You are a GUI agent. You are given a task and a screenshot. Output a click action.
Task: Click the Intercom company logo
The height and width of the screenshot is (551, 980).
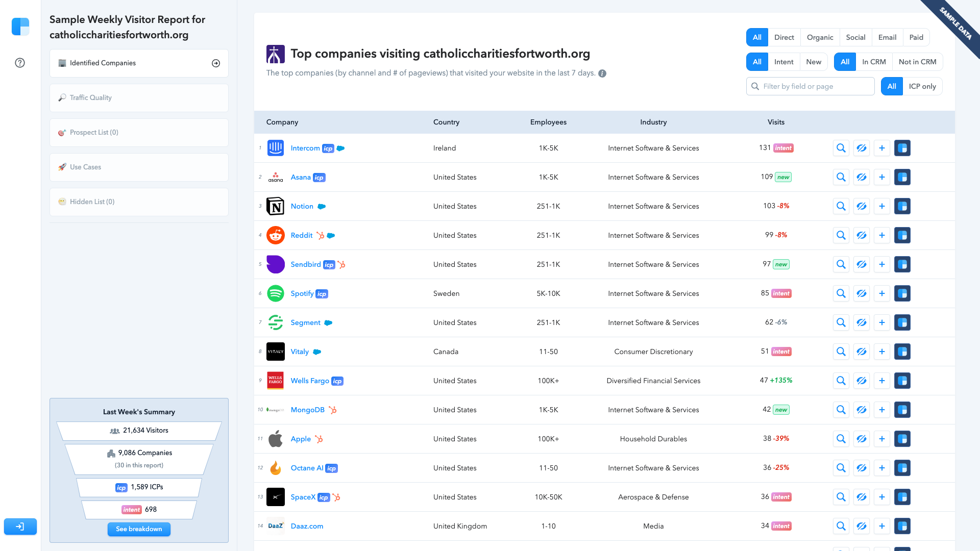(276, 148)
